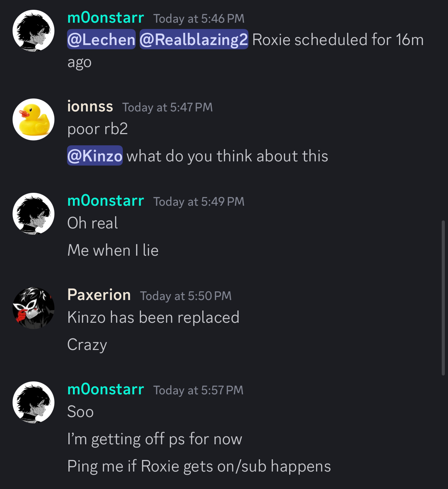Viewport: 448px width, 489px height.
Task: Click m0onstarr's avatar beside the 5:46 PM message
Action: tap(33, 31)
